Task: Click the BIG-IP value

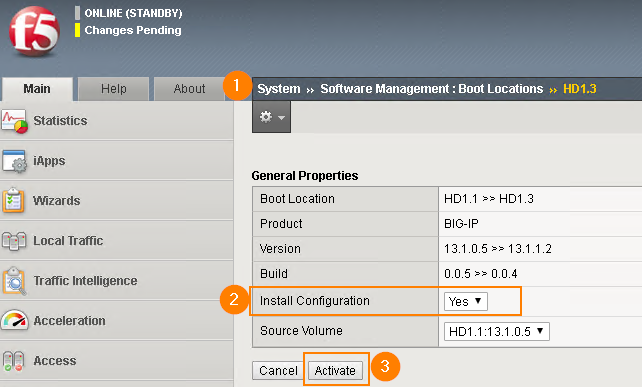Action: coord(461,224)
